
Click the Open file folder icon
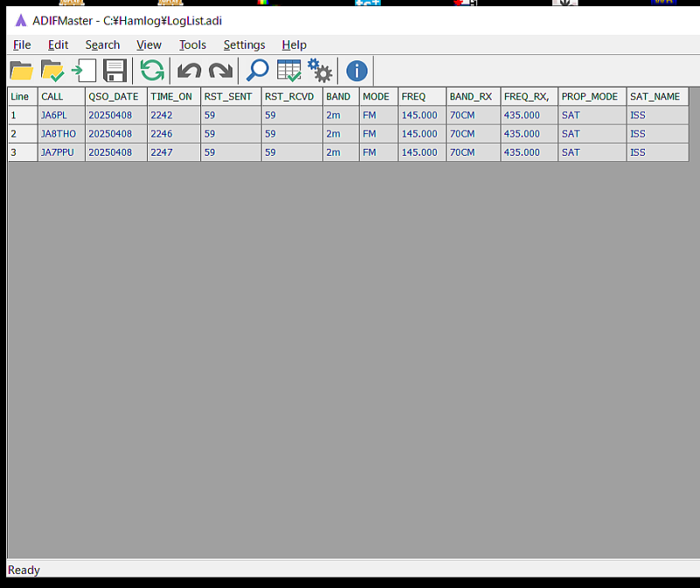point(21,71)
